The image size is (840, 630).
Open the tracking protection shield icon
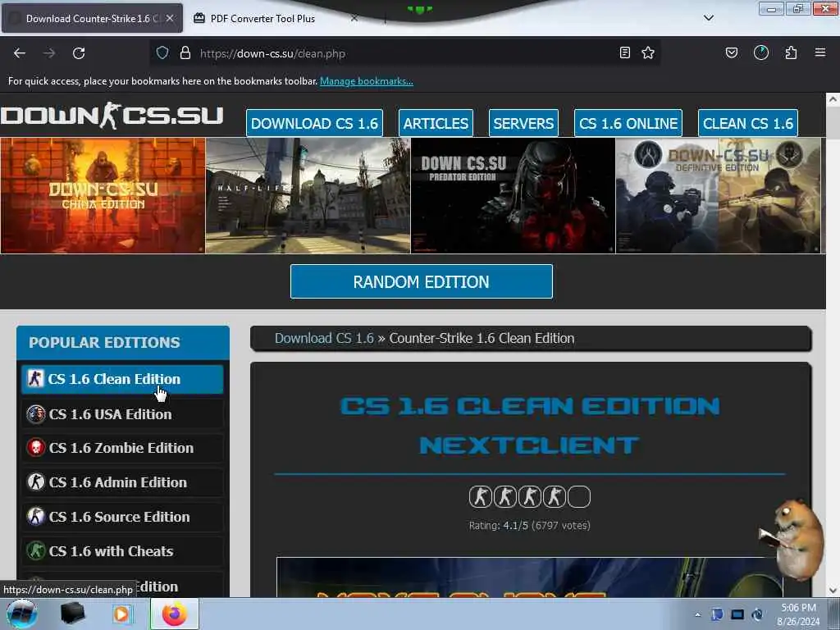(162, 52)
